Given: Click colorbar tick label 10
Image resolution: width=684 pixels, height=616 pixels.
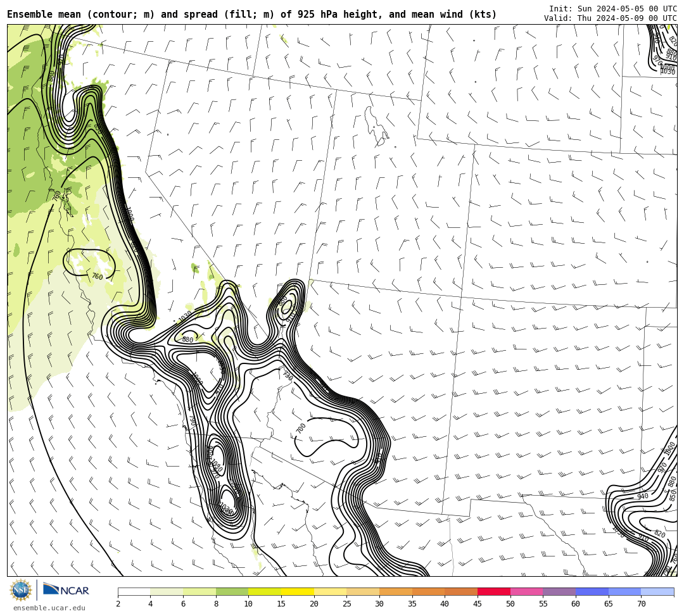Looking at the screenshot, I should 248,604.
